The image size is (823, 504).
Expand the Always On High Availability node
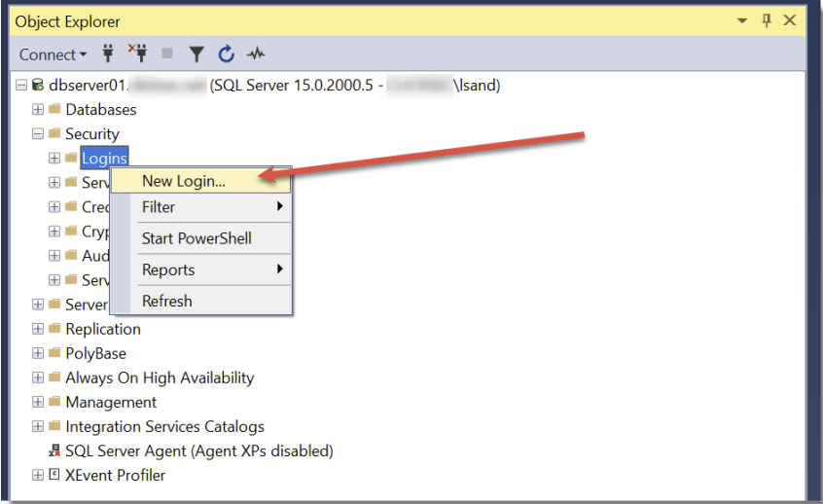pos(38,378)
